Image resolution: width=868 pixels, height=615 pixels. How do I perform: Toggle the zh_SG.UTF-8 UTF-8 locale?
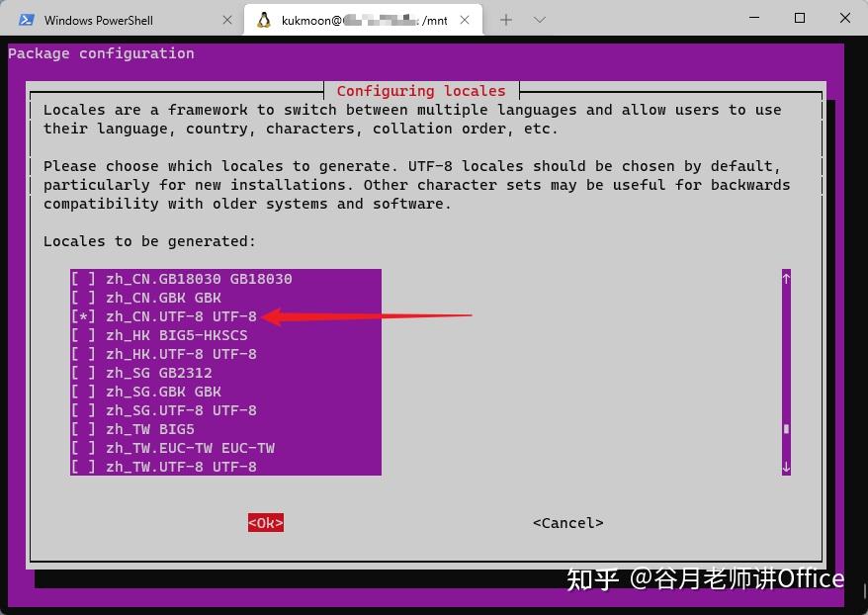tap(83, 410)
